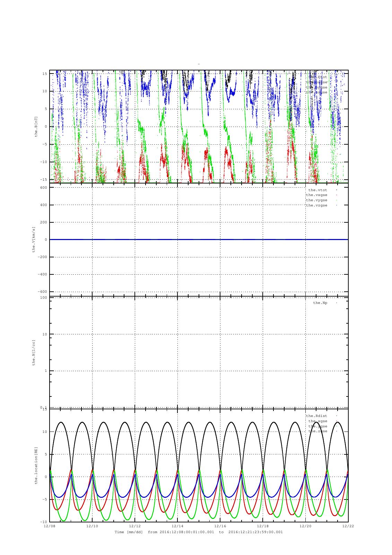Click the 'the.xgse' location legend entry
Screen dimensions: 392x555
[x=317, y=421]
